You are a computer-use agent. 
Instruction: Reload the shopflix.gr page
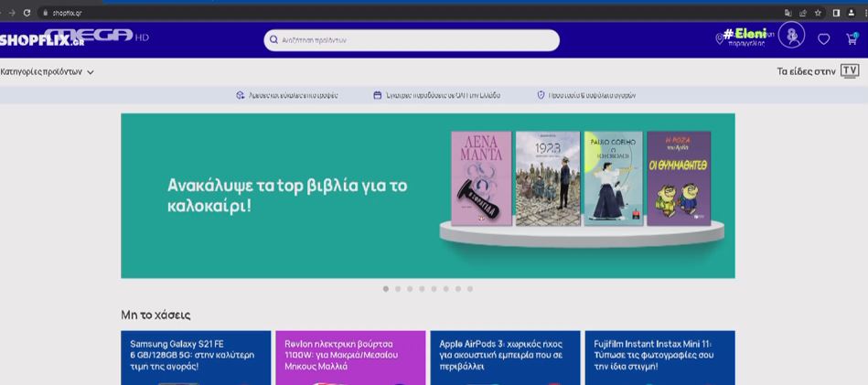click(x=27, y=13)
